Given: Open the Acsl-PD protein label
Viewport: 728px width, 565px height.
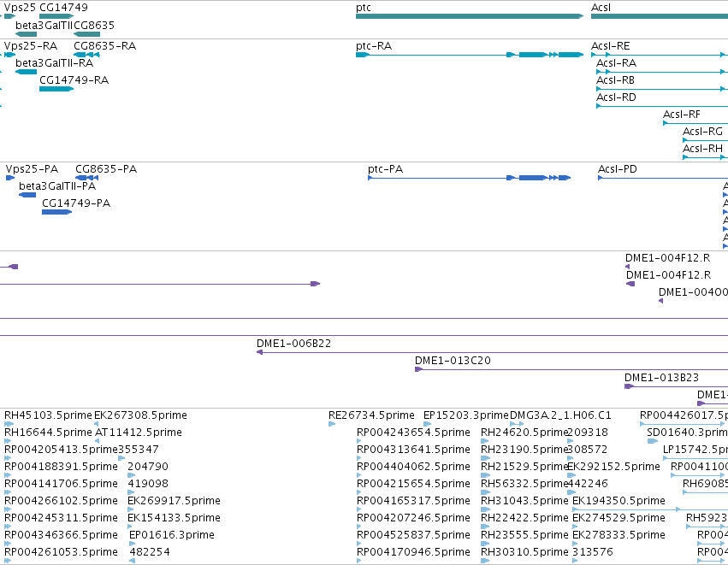Looking at the screenshot, I should coord(618,169).
